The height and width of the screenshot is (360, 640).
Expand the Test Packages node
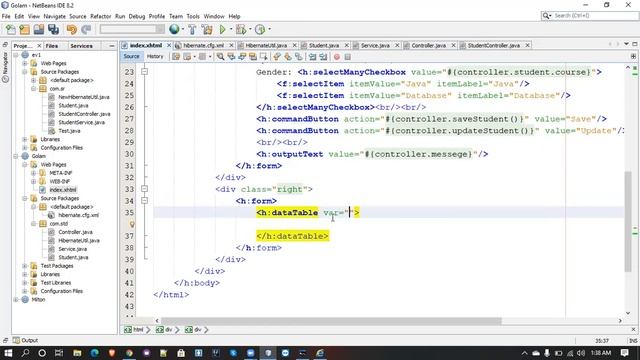pos(25,266)
